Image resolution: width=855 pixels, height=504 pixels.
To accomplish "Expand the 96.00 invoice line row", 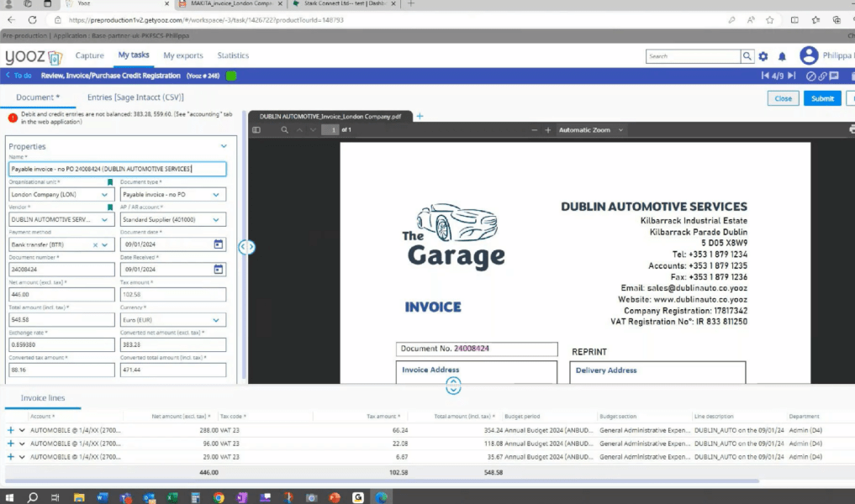I will 22,444.
